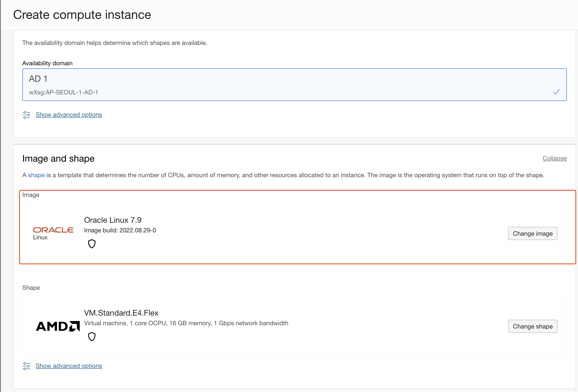
Task: Collapse the Image and shape section
Action: pos(555,158)
